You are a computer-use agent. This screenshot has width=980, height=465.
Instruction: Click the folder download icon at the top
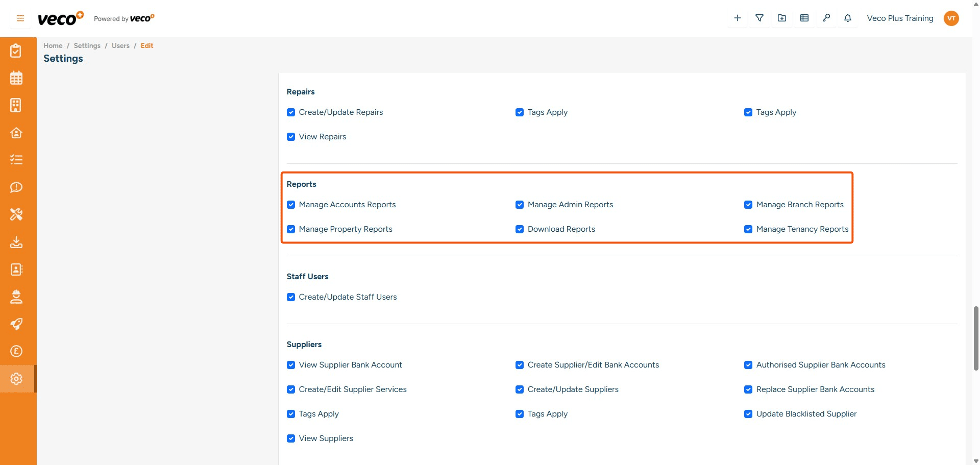click(781, 18)
